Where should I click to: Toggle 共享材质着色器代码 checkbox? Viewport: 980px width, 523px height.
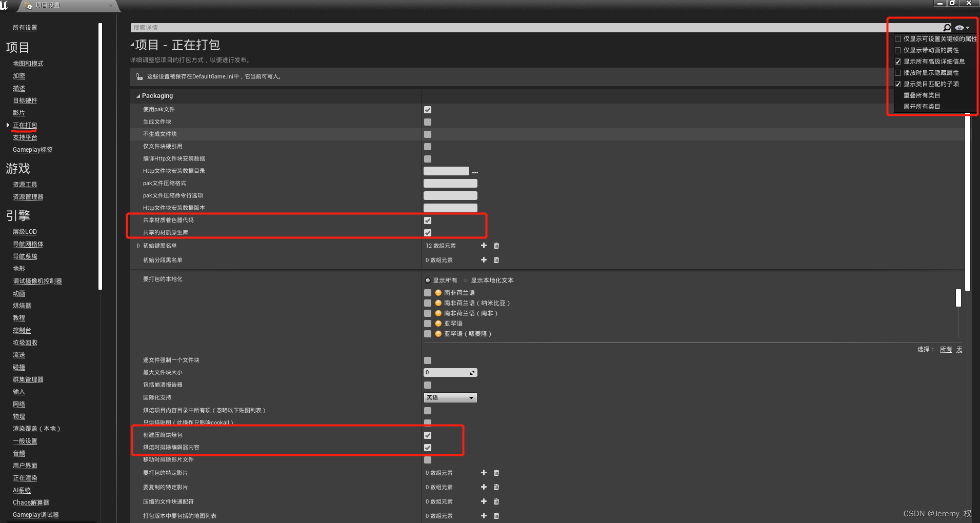click(428, 220)
